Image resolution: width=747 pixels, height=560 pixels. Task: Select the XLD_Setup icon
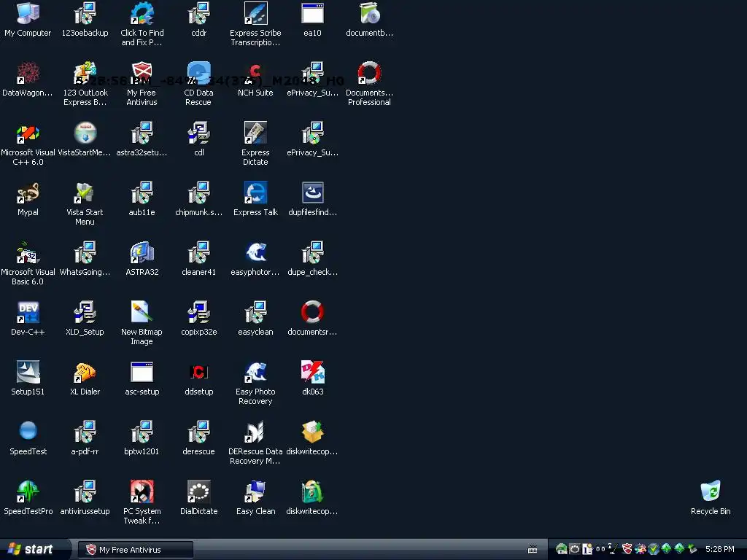[85, 319]
